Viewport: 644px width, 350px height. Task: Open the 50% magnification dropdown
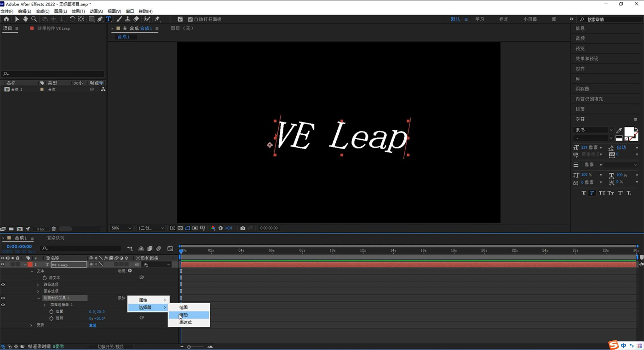(121, 228)
